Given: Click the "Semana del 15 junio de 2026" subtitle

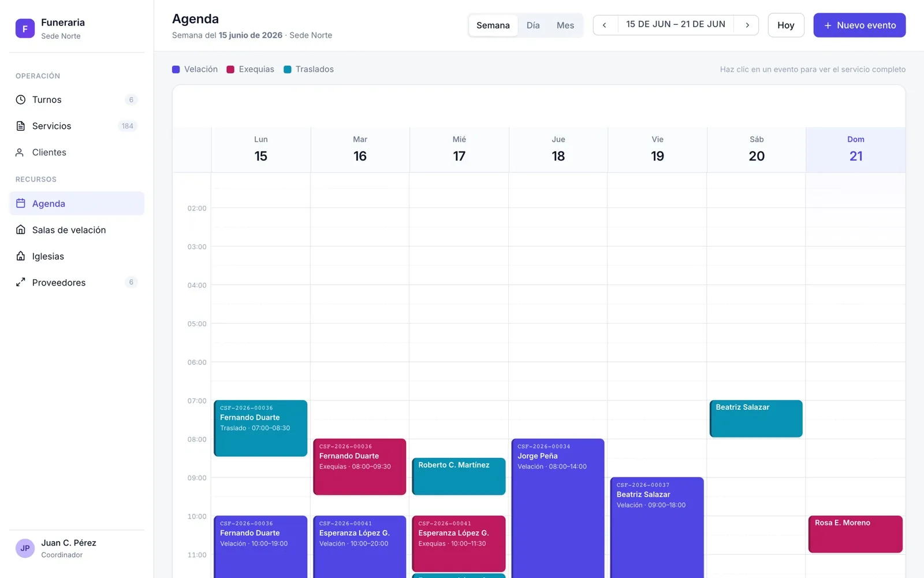Looking at the screenshot, I should point(228,35).
